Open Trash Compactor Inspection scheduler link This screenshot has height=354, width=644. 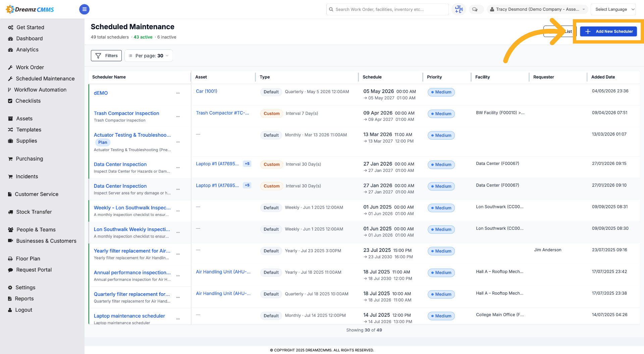coord(126,113)
